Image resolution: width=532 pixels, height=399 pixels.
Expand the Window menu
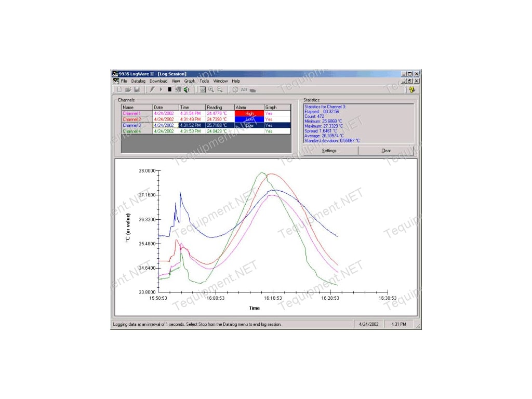[220, 81]
